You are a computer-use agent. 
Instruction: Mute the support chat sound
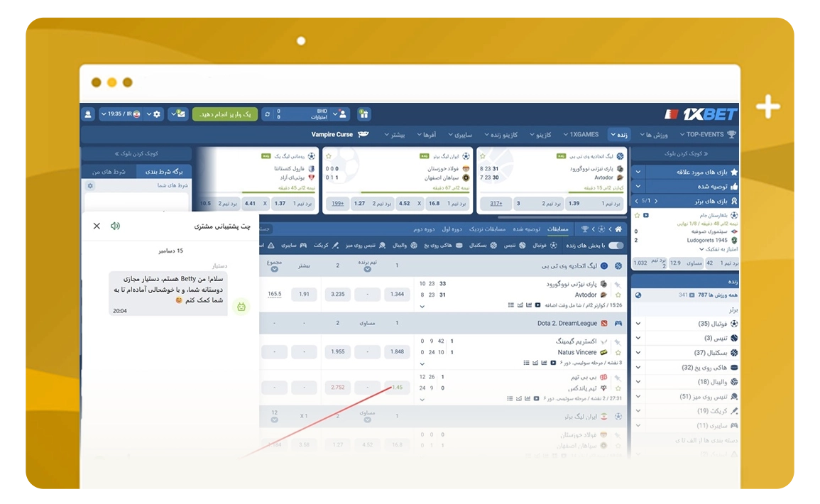coord(115,226)
